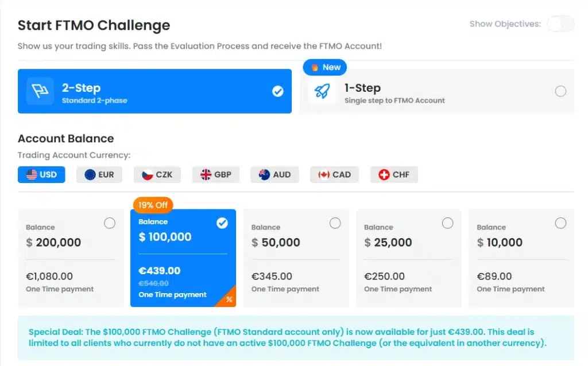Click the Canadian flag icon for CAD
The width and height of the screenshot is (588, 366).
(324, 174)
